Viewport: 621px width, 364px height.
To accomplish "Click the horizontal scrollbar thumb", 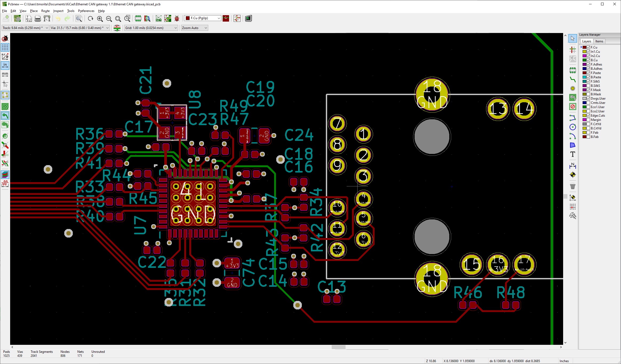I will (x=339, y=347).
